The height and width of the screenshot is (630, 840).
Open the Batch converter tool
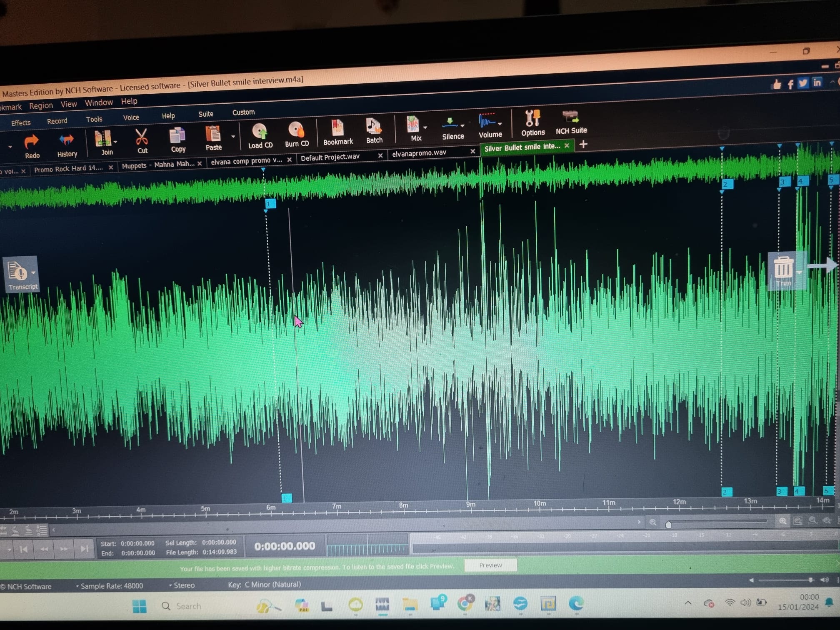373,126
